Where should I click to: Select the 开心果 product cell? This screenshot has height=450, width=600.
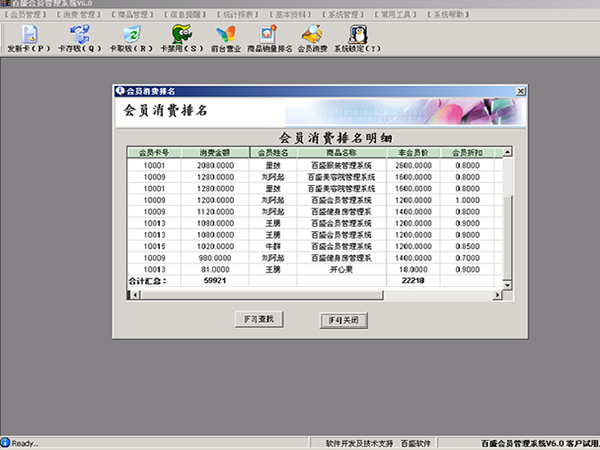tap(341, 269)
